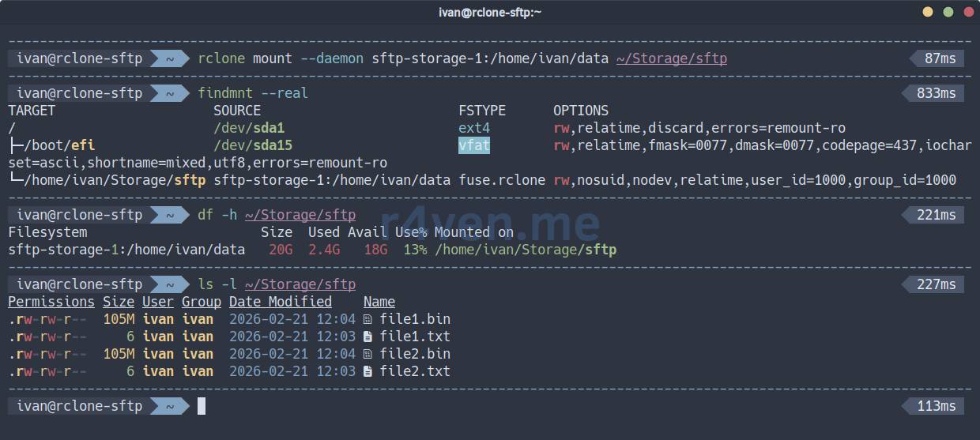Click the ~/Storage/sftp path in the ls -l command
The height and width of the screenshot is (440, 980).
click(300, 284)
